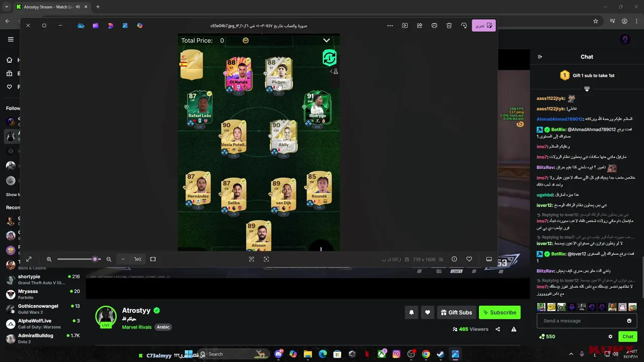644x362 pixels.
Task: Open the Marvel Rivals category link
Action: point(137,327)
